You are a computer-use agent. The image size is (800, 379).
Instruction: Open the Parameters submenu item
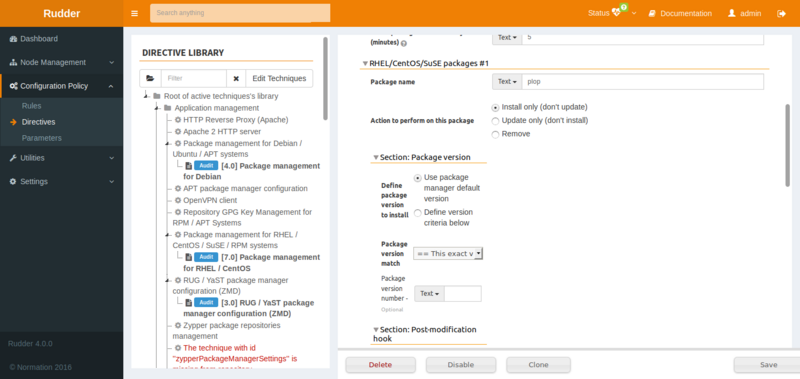[41, 138]
